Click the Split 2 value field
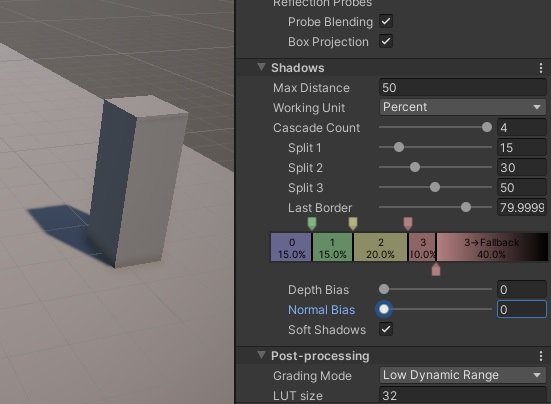The image size is (551, 404). (522, 168)
